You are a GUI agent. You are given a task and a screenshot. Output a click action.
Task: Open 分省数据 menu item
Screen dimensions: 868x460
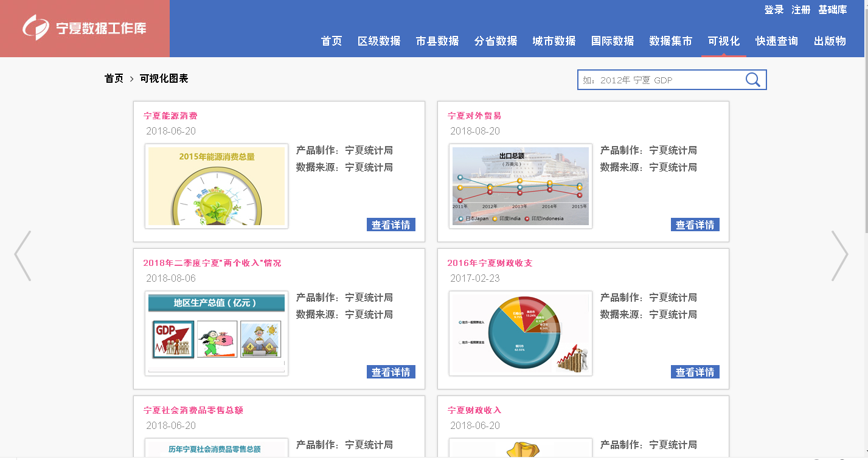(496, 41)
